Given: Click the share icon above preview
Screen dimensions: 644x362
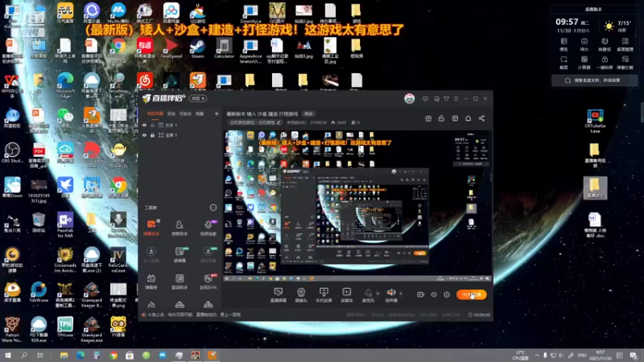Looking at the screenshot, I should pyautogui.click(x=481, y=118).
